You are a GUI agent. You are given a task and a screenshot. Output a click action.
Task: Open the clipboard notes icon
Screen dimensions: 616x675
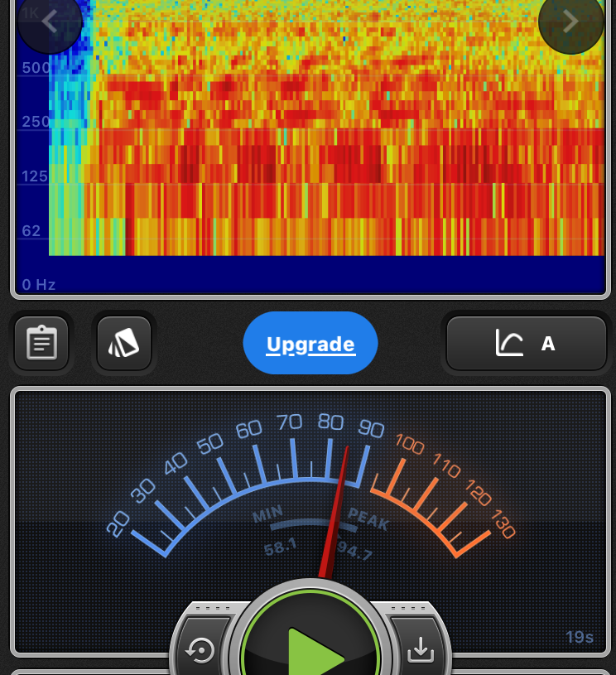(41, 343)
